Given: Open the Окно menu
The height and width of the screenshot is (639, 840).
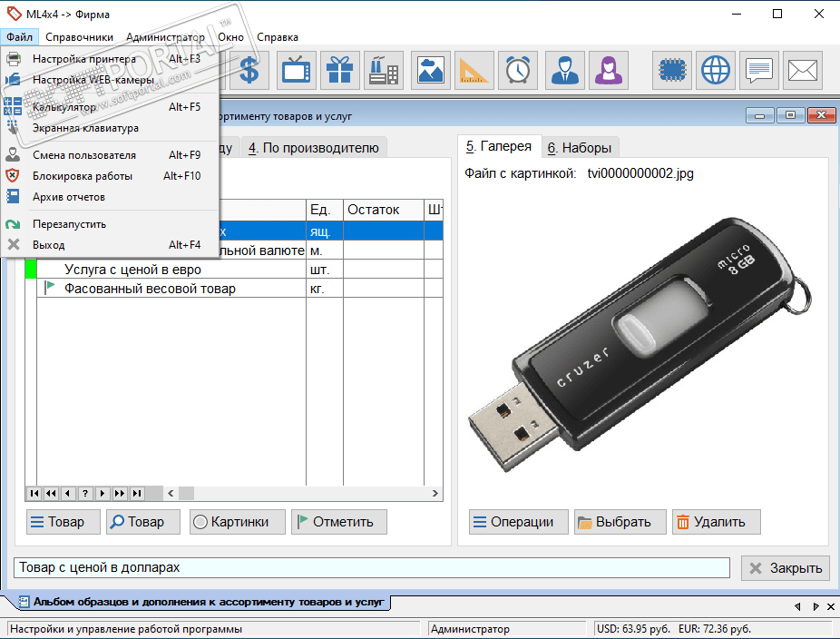Looking at the screenshot, I should (x=231, y=37).
